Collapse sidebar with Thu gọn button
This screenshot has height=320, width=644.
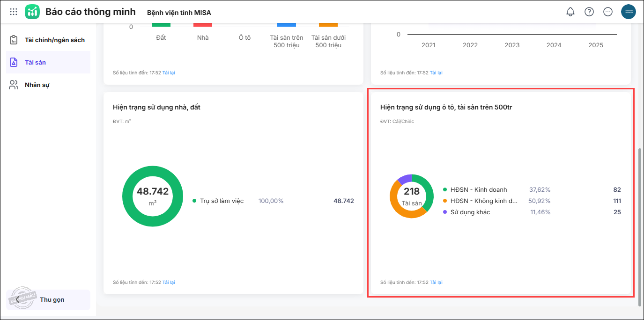52,299
